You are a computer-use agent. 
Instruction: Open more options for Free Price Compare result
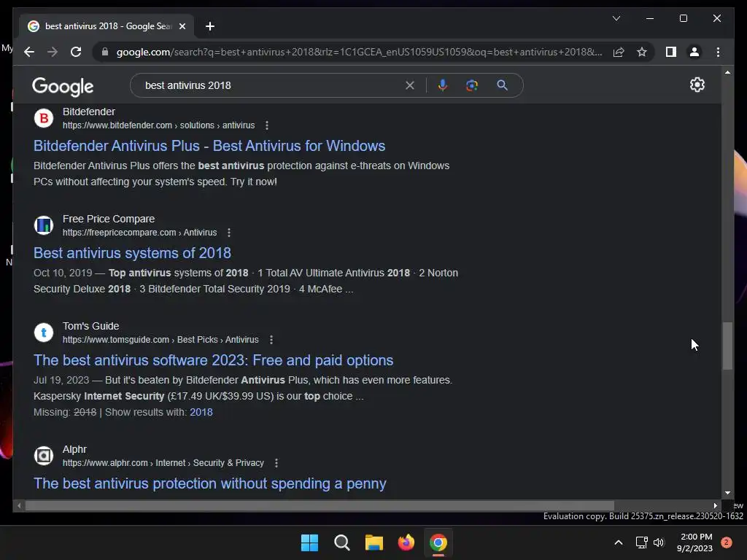pyautogui.click(x=229, y=233)
